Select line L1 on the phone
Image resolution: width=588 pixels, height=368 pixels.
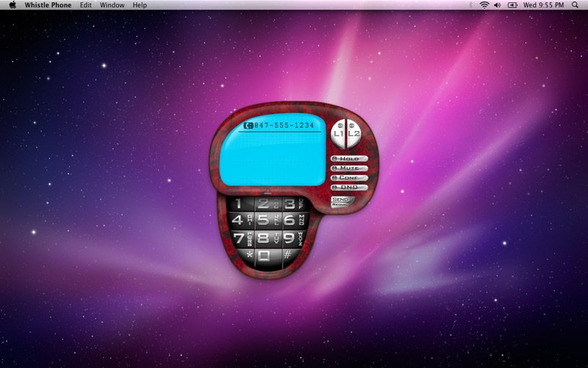point(338,134)
